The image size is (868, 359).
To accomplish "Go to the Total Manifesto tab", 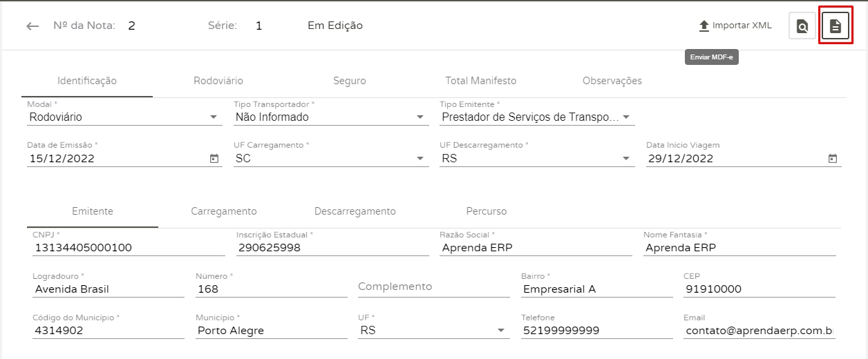I will click(x=480, y=81).
